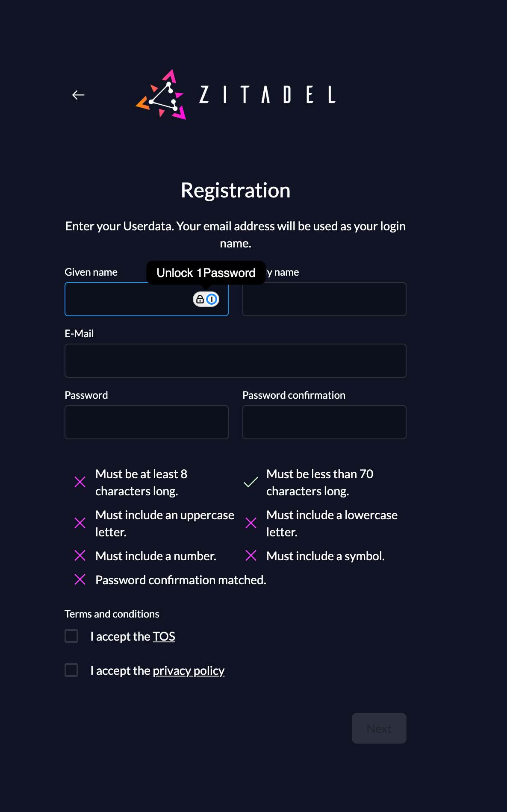Image resolution: width=507 pixels, height=812 pixels.
Task: Click the back arrow icon
Action: coord(78,95)
